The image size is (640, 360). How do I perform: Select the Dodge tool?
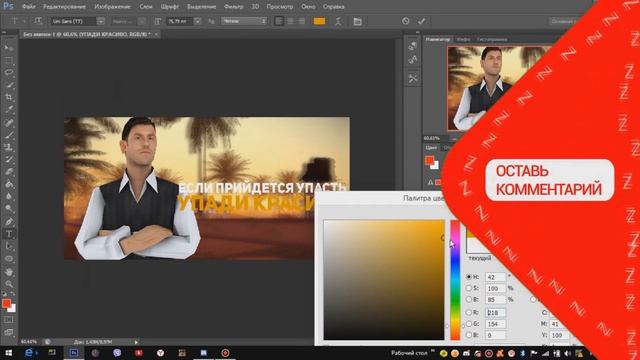click(x=9, y=209)
